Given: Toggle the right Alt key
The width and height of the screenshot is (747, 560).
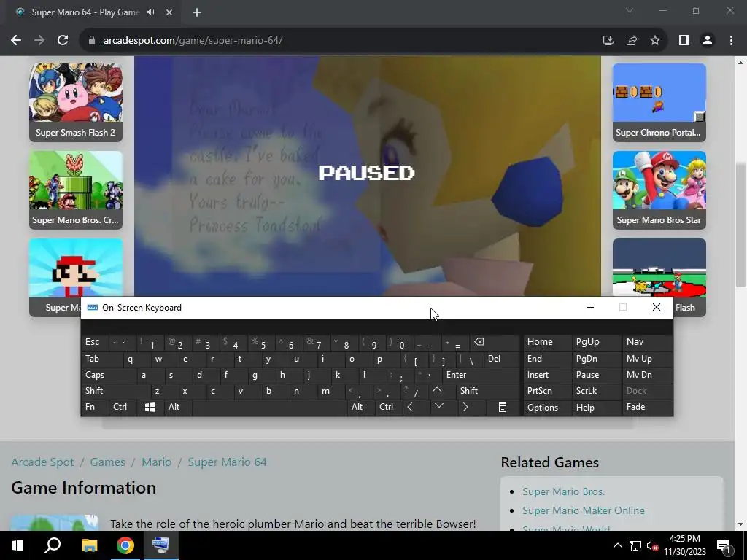Looking at the screenshot, I should point(361,408).
